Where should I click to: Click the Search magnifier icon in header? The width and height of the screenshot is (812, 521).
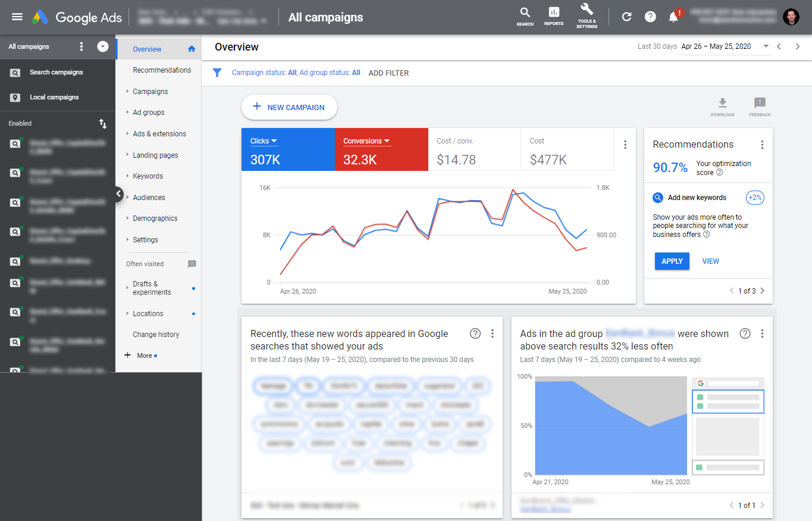525,13
